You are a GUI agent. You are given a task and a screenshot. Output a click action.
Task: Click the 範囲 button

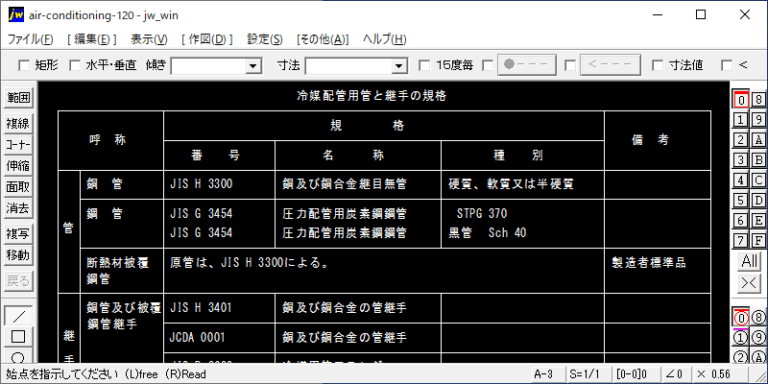click(18, 98)
